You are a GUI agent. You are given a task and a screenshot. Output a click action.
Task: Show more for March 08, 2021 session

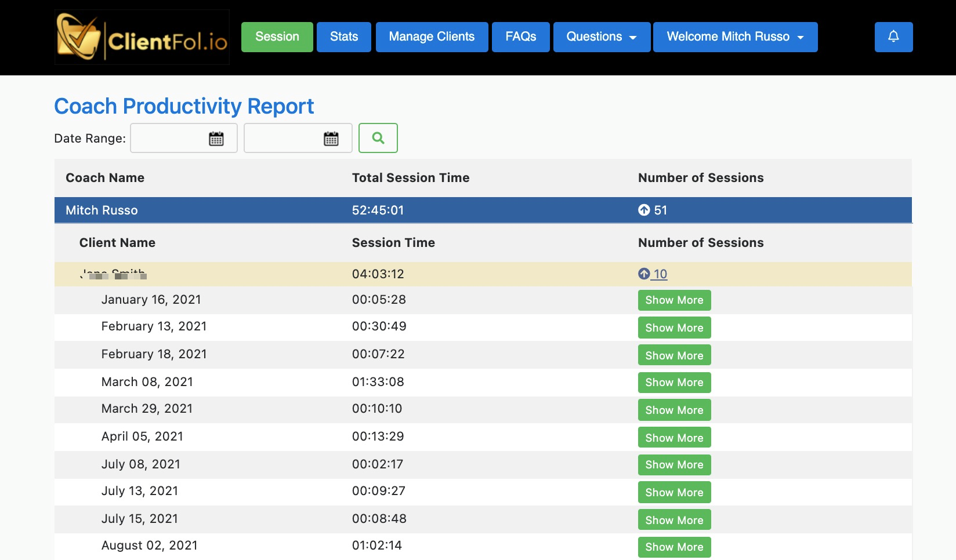(675, 383)
